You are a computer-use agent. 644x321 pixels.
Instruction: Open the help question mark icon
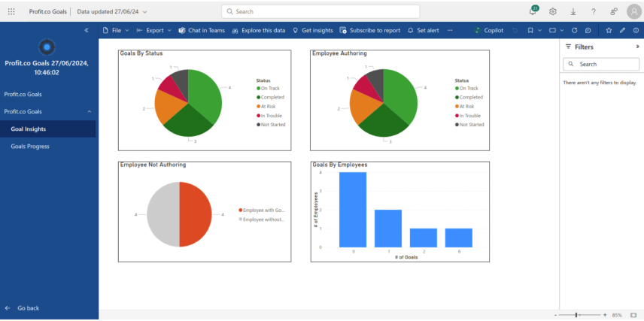pyautogui.click(x=594, y=11)
